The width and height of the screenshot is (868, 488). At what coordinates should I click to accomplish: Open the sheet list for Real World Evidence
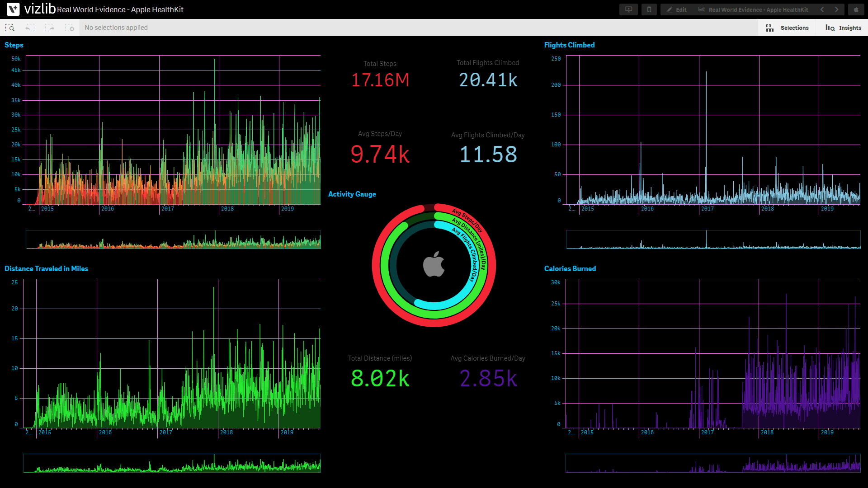coord(754,9)
